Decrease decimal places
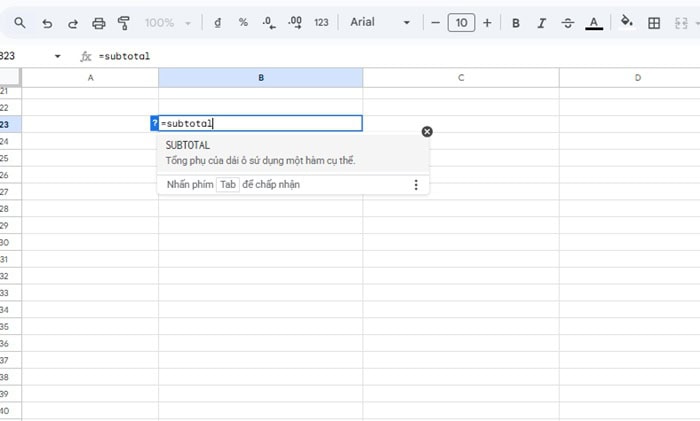This screenshot has width=700, height=421. (x=268, y=23)
